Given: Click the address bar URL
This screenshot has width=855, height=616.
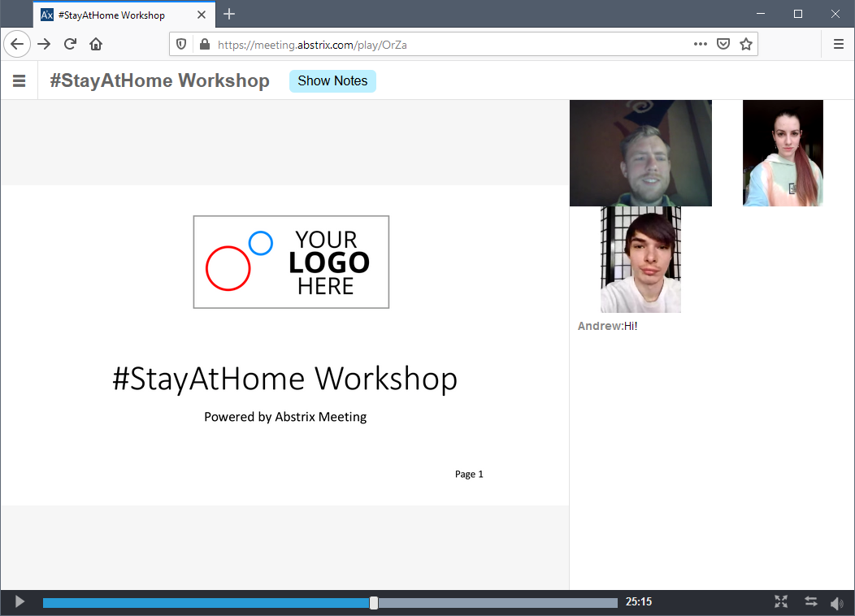Looking at the screenshot, I should (312, 45).
